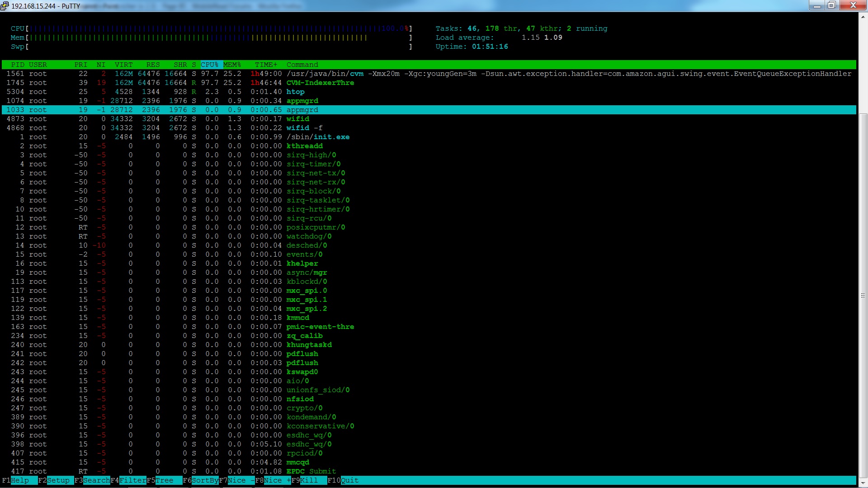Activate F4 Filter in footer
This screenshot has width=868, height=488.
132,480
